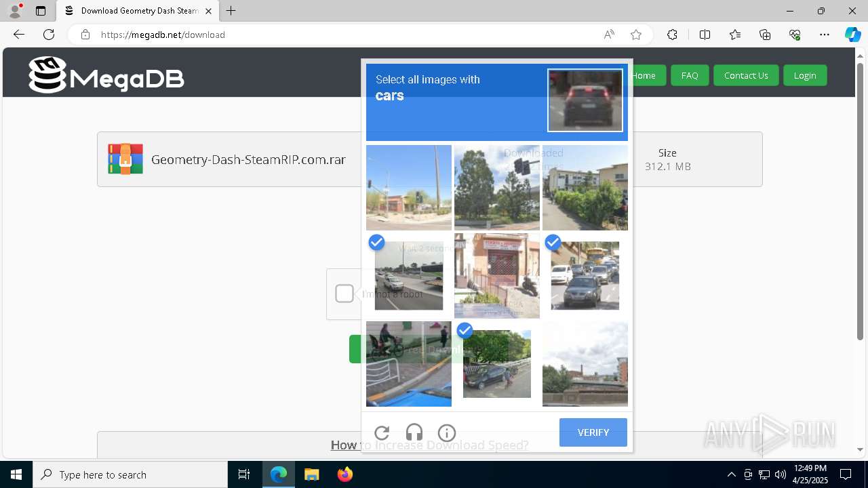Open the FAQ page
Screen dimensions: 868x488
tap(690, 75)
